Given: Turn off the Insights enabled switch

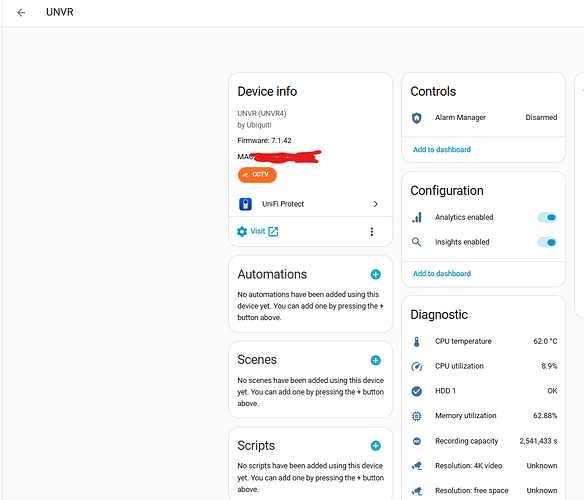Looking at the screenshot, I should point(547,242).
